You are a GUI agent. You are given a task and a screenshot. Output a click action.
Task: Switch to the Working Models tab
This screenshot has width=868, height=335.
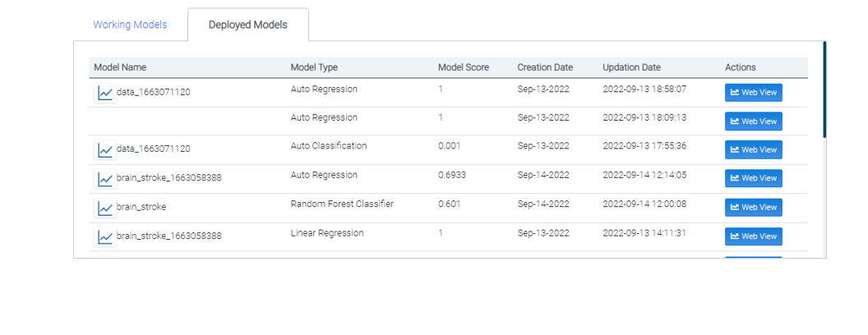pos(130,25)
